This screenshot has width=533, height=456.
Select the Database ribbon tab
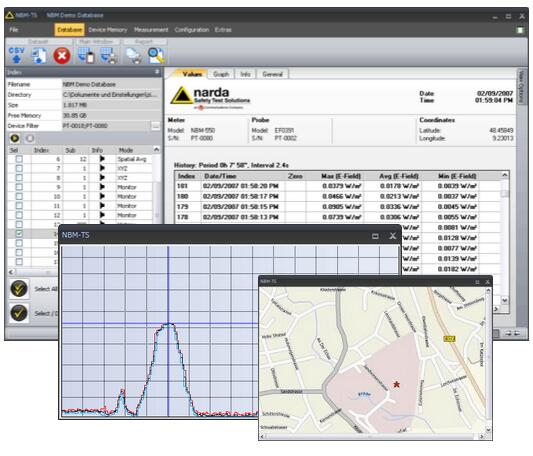pyautogui.click(x=69, y=30)
